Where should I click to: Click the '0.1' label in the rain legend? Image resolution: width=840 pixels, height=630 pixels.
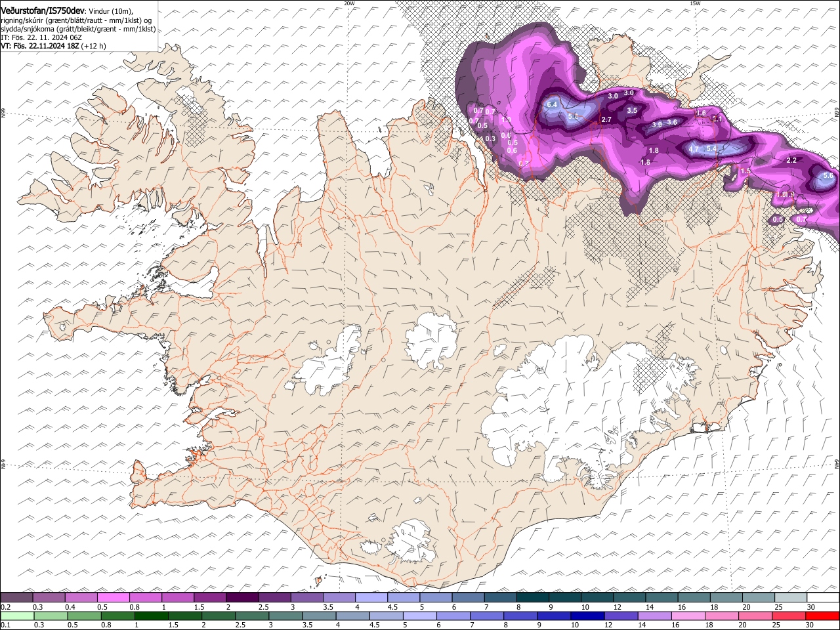(5, 625)
